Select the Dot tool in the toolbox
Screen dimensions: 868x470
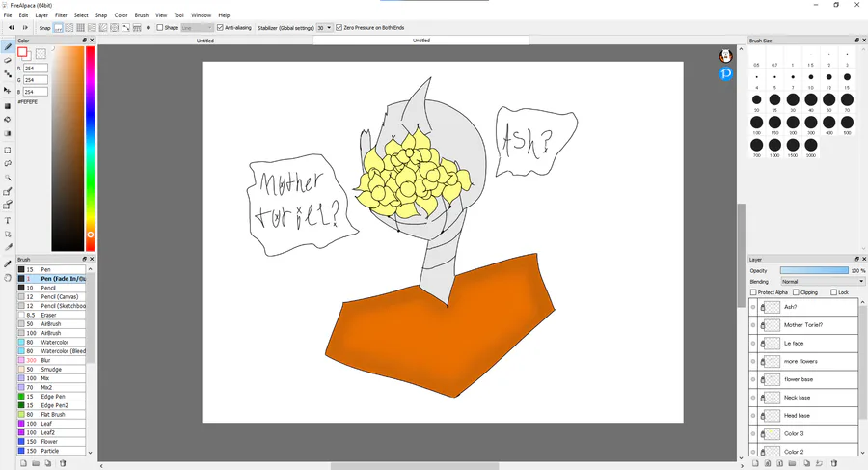[x=8, y=74]
